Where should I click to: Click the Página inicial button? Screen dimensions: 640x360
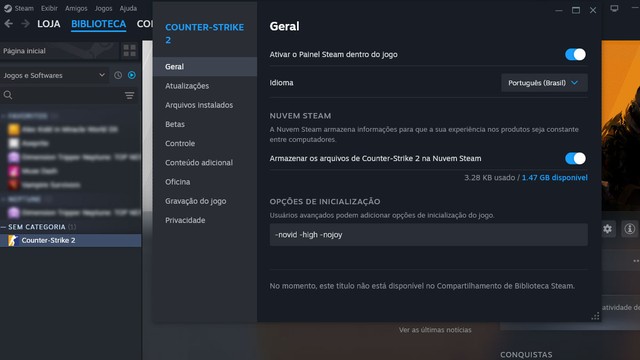coord(59,51)
